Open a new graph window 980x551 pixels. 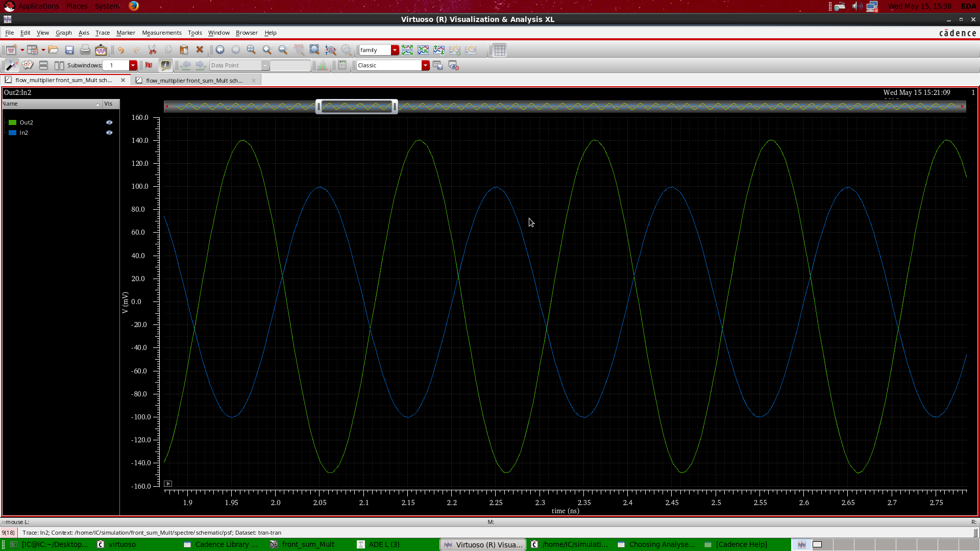11,50
